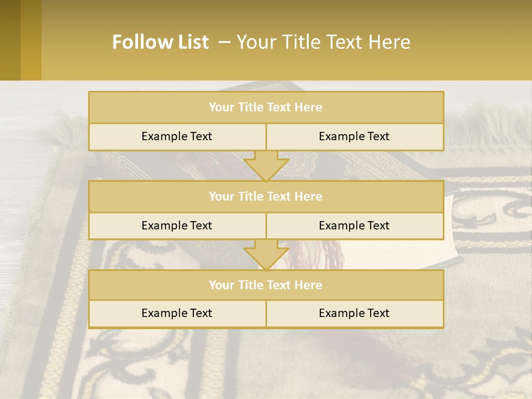Click the down arrow below the top block
The height and width of the screenshot is (399, 532).
(x=266, y=166)
